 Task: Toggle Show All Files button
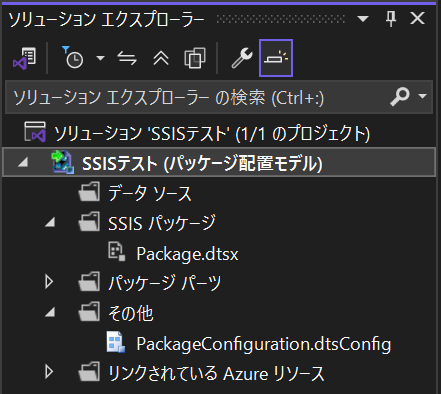pyautogui.click(x=195, y=58)
